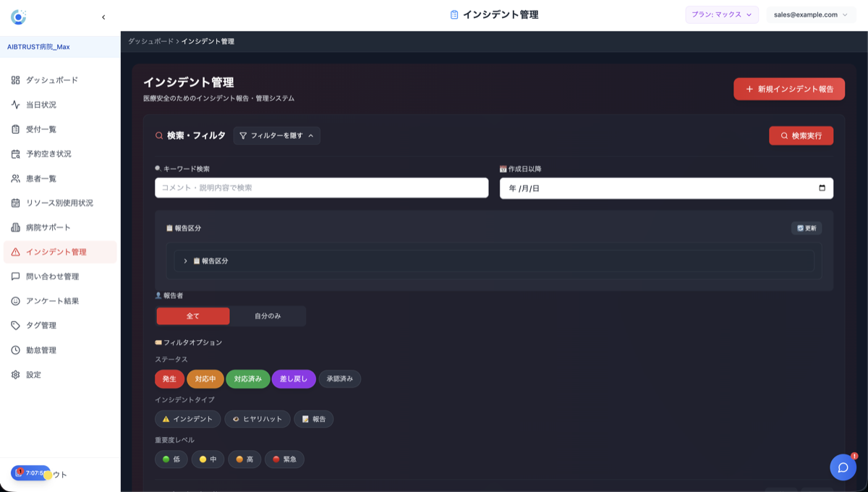The width and height of the screenshot is (868, 492).
Task: Select リソース別使用状況 resource usage icon
Action: (x=61, y=203)
